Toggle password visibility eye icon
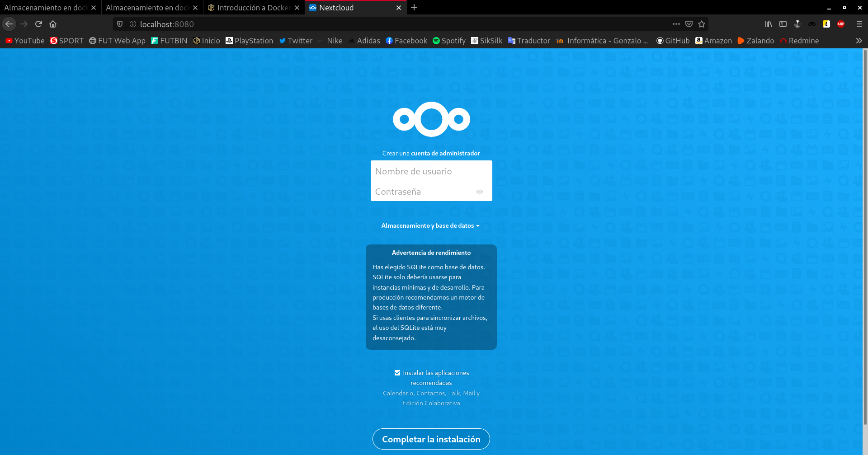Screen dimensions: 868x455 pos(480,192)
